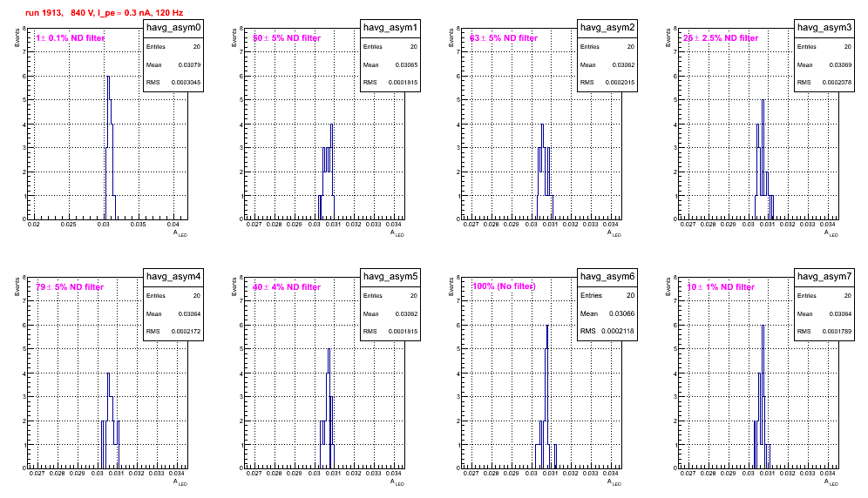Click RMS value 0.0002078 in havg_asym3

pos(837,83)
